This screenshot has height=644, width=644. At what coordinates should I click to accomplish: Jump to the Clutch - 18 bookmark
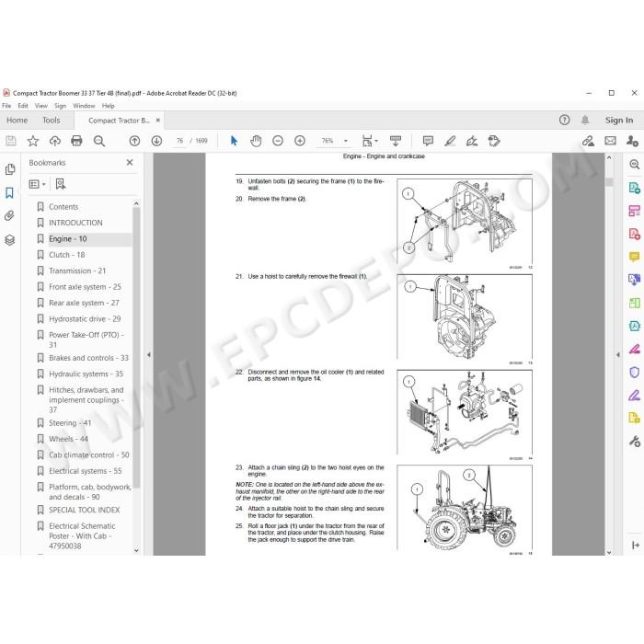(x=67, y=255)
